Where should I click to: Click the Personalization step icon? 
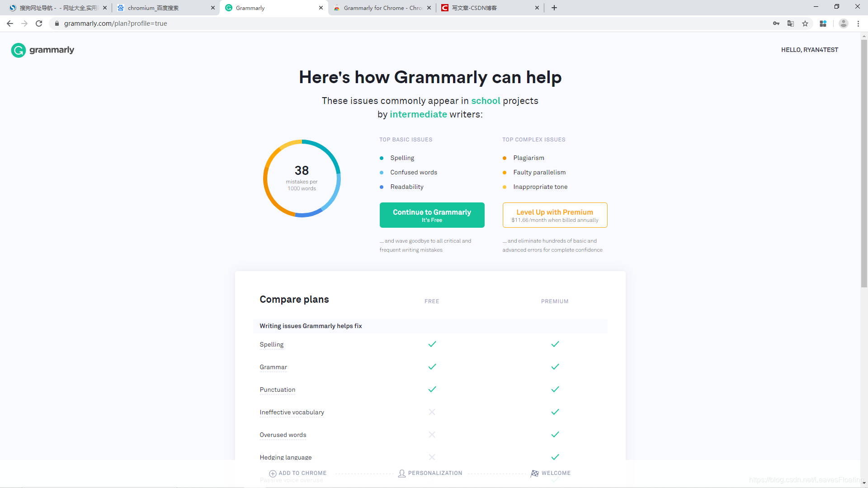coord(401,474)
